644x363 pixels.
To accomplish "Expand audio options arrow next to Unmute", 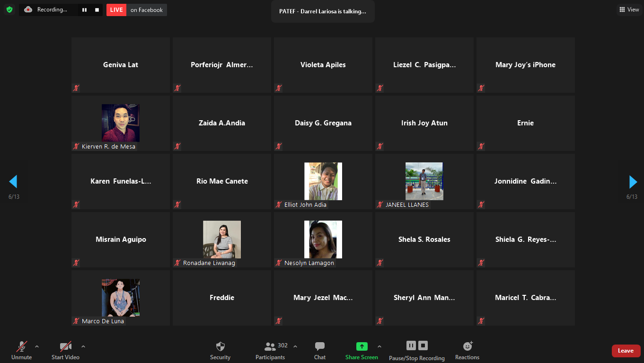I will pos(37,346).
